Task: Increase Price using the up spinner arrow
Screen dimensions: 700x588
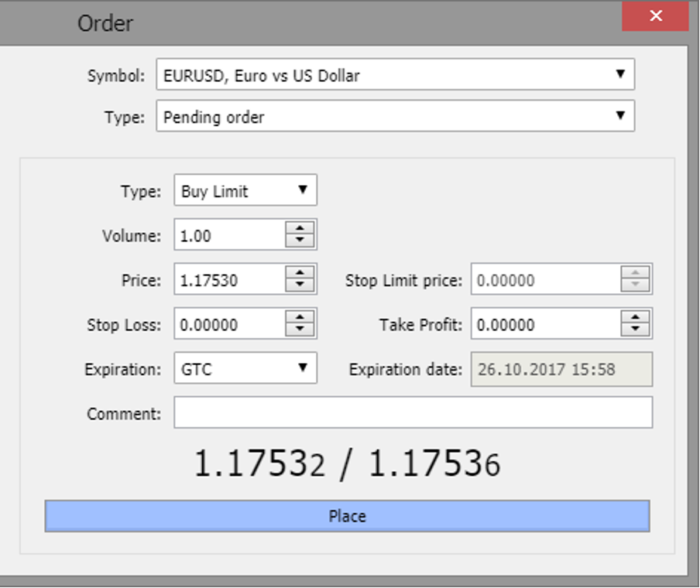Action: 300,273
